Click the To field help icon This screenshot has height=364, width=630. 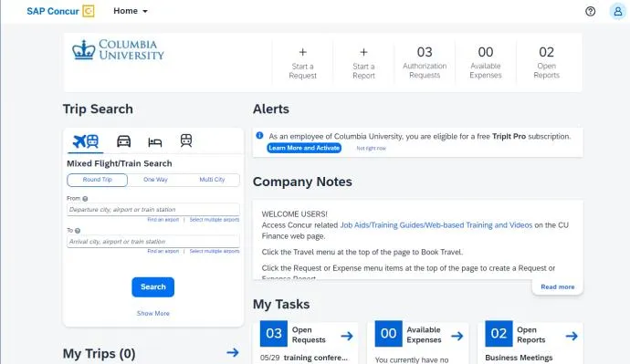point(78,231)
